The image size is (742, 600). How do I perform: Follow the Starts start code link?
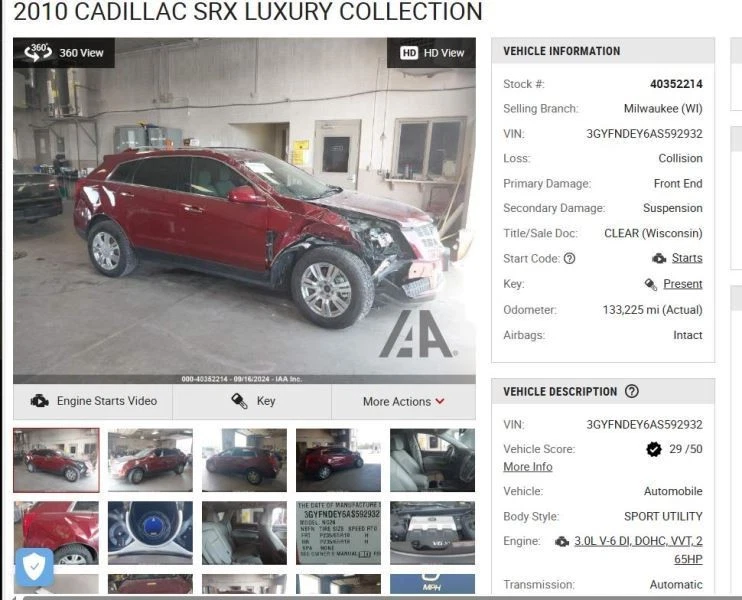coord(687,258)
